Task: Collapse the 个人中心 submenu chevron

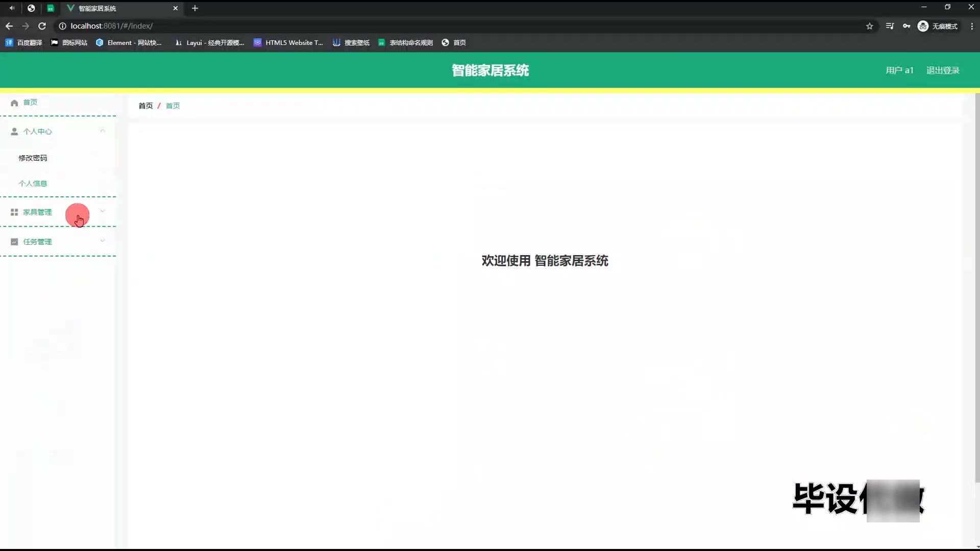Action: [103, 131]
